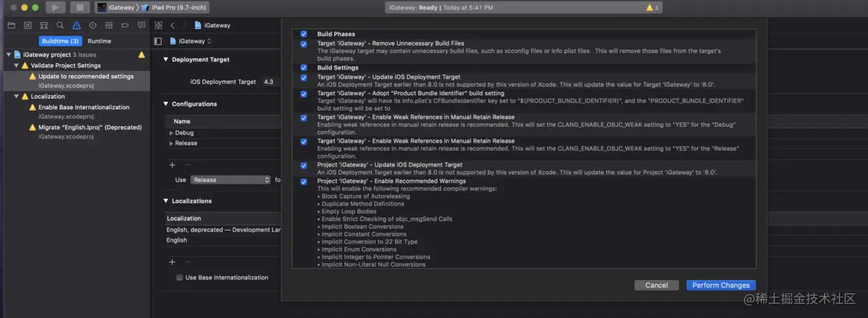Edit the iOS Deployment Target field
This screenshot has width=868, height=318.
[x=272, y=82]
